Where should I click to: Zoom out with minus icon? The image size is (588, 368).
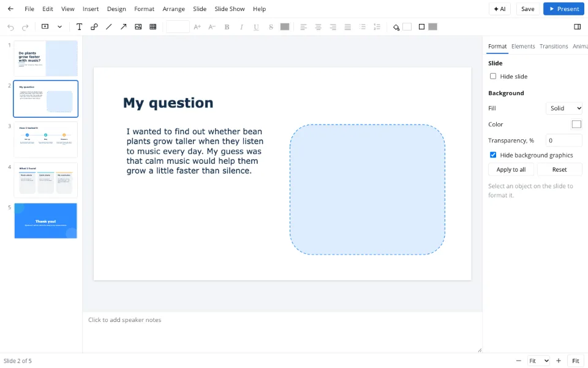pos(519,361)
